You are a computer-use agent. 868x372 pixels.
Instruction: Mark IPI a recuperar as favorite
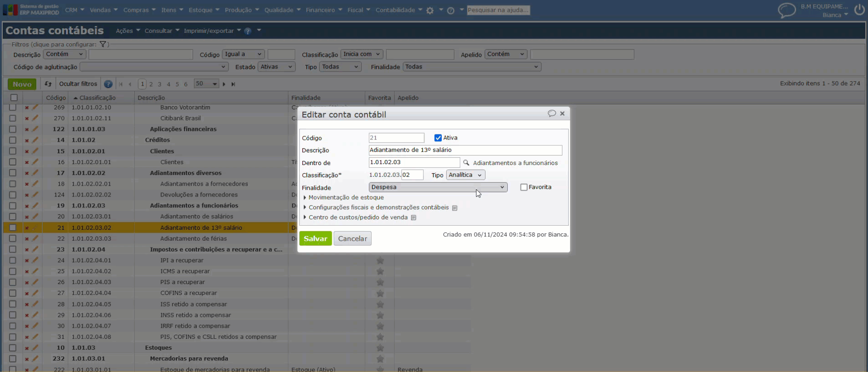point(380,260)
